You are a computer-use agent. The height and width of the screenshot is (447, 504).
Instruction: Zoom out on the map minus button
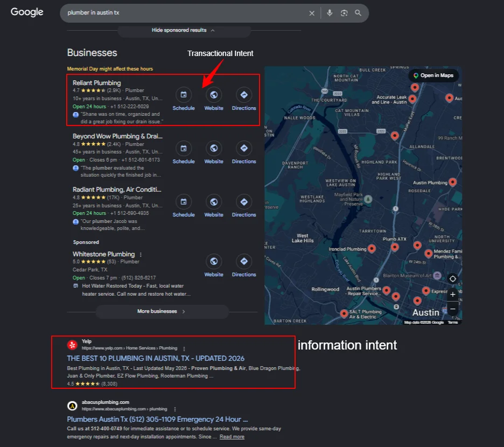452,309
